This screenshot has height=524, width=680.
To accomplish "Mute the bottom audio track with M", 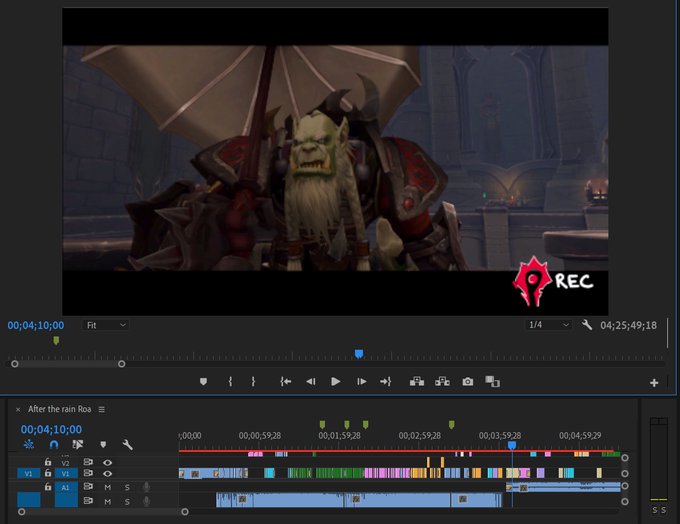I will point(107,501).
